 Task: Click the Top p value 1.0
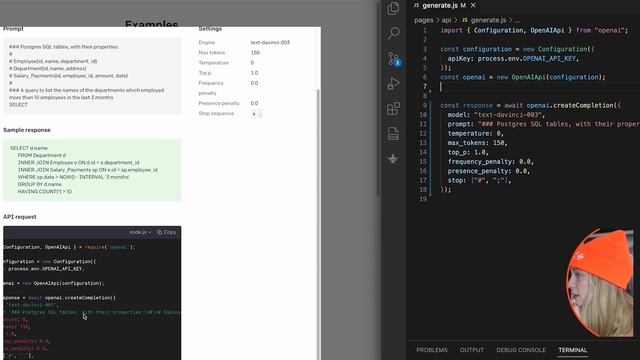coord(254,73)
